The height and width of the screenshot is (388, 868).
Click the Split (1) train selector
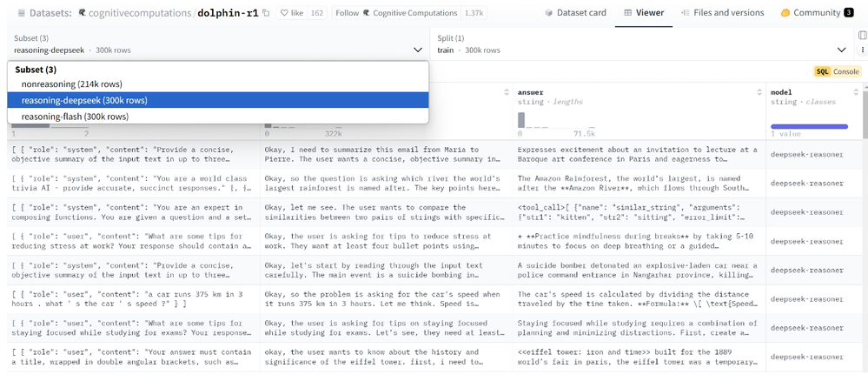click(641, 43)
